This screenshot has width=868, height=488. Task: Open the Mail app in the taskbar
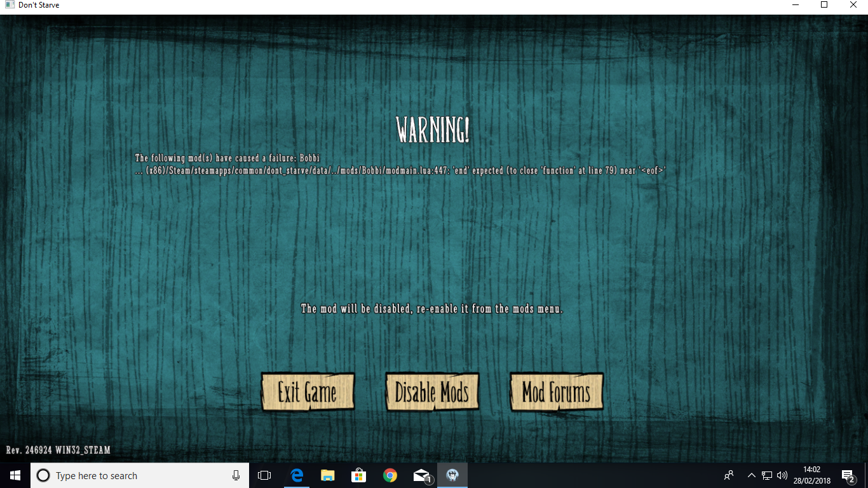pos(421,475)
